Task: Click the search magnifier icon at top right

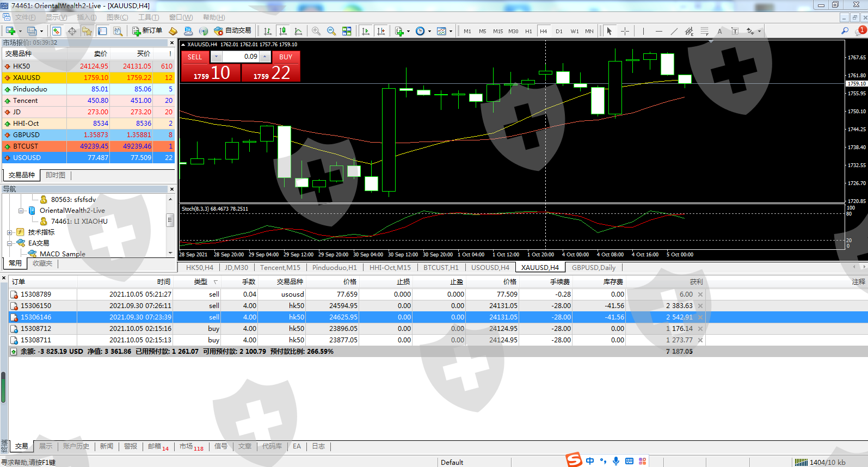Action: pos(845,31)
